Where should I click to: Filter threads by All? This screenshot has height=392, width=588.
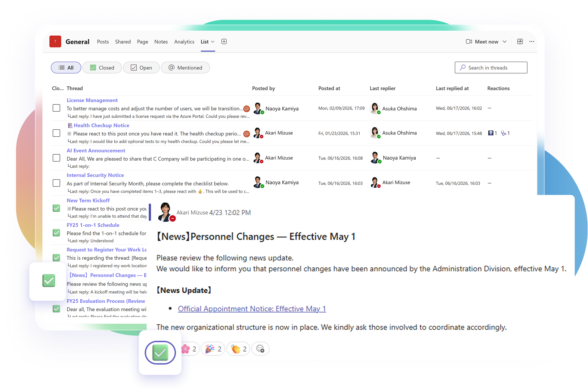(66, 68)
